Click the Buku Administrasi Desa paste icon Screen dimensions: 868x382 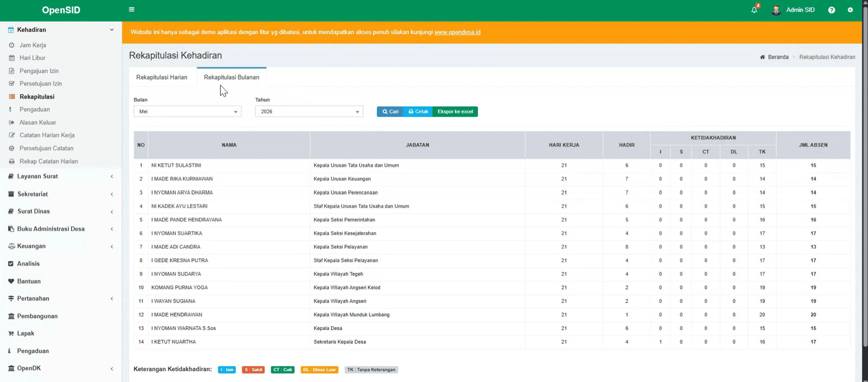[11, 229]
